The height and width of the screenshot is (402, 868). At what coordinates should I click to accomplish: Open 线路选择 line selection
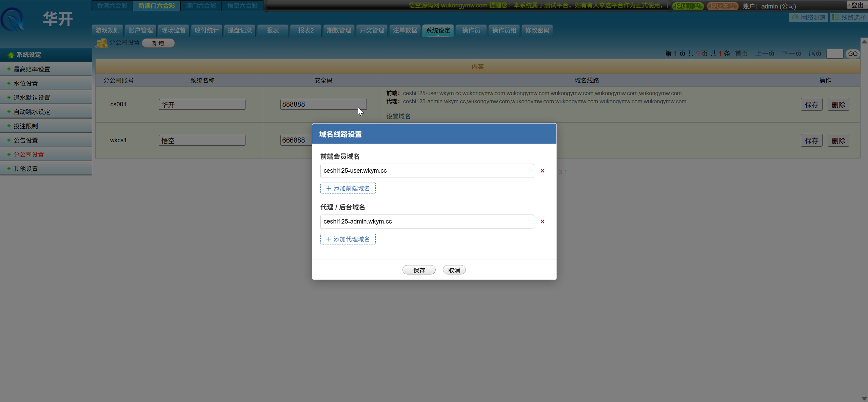849,17
